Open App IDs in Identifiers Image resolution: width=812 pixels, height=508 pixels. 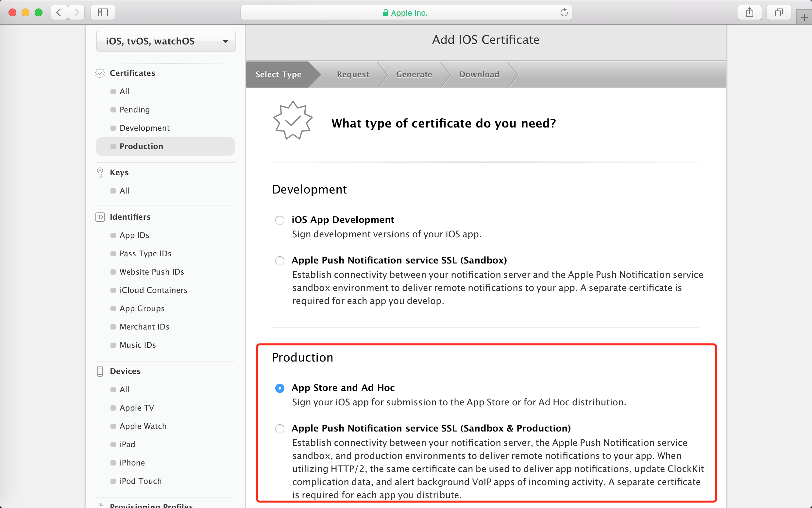pos(134,235)
